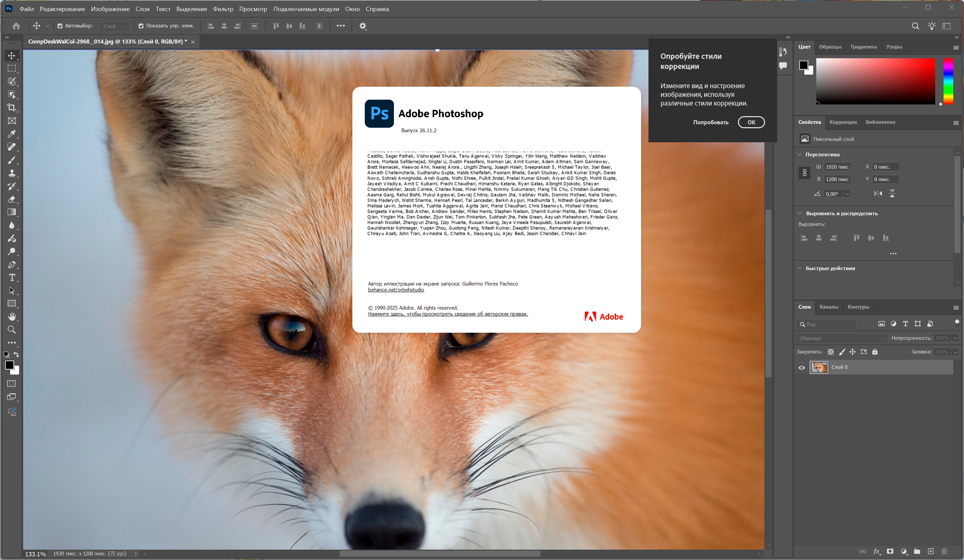Image resolution: width=964 pixels, height=560 pixels.
Task: Collapse the Быстрые действия section
Action: pos(800,268)
